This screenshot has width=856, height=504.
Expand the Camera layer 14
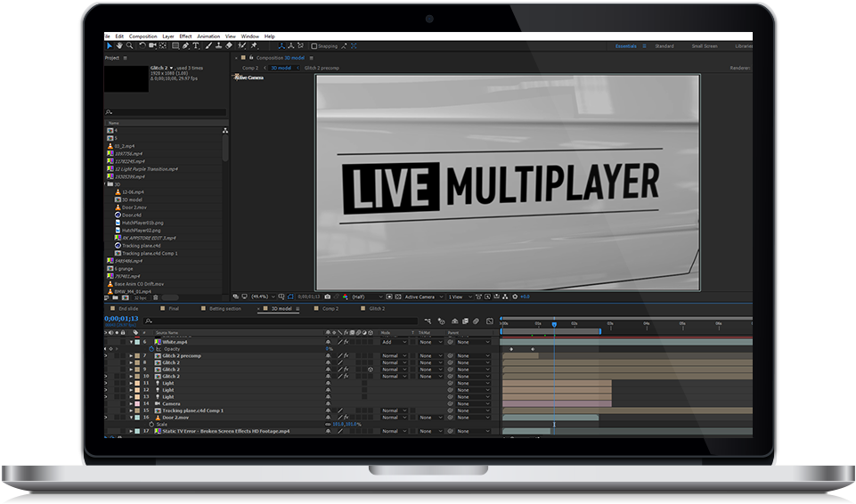pyautogui.click(x=131, y=403)
